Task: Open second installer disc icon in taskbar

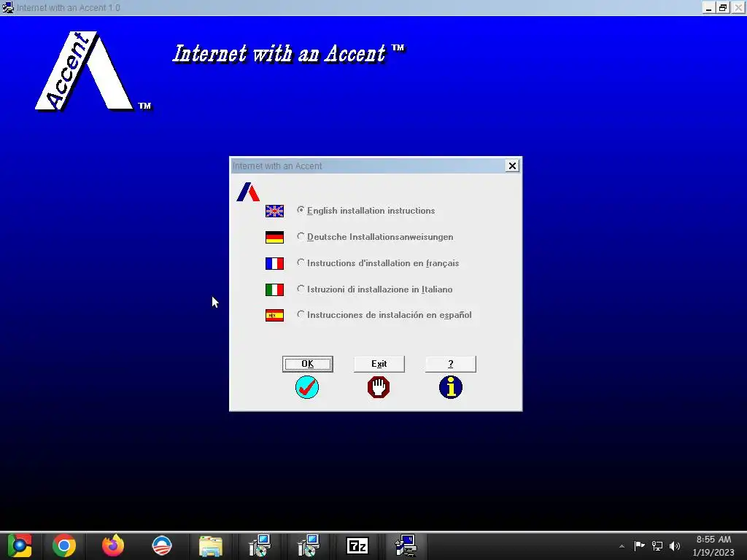Action: click(309, 545)
